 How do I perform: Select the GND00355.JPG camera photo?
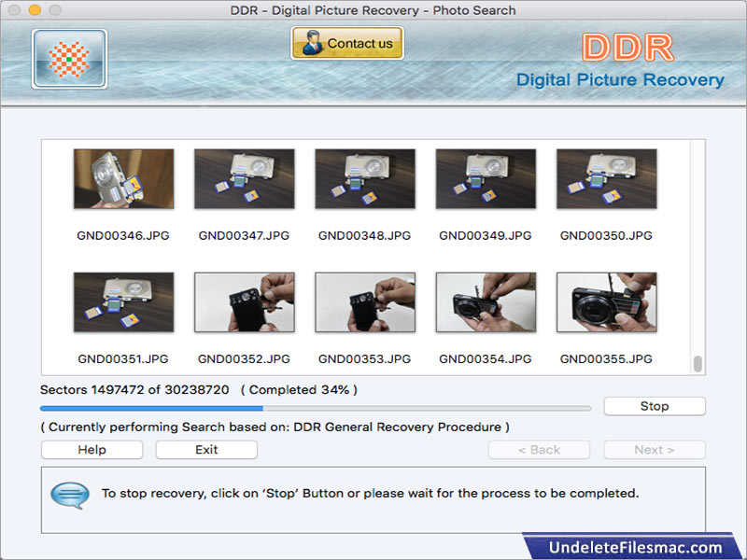pyautogui.click(x=606, y=301)
